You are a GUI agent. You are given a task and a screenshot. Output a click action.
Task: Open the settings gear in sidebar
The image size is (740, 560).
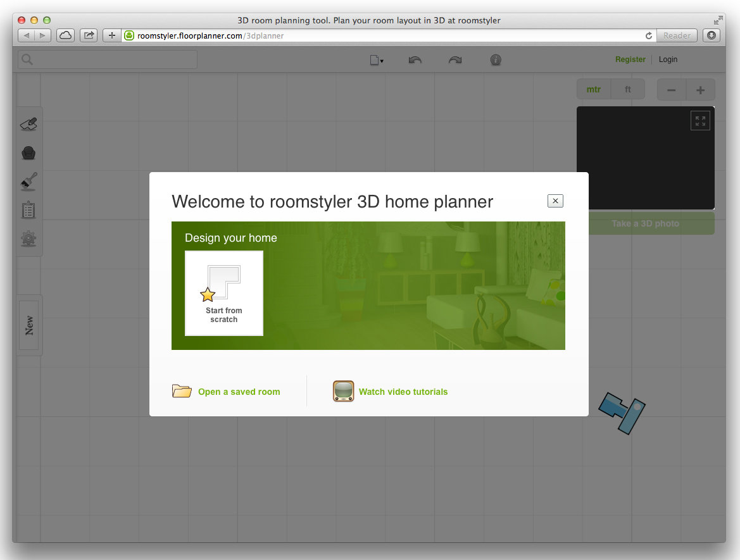[x=28, y=239]
